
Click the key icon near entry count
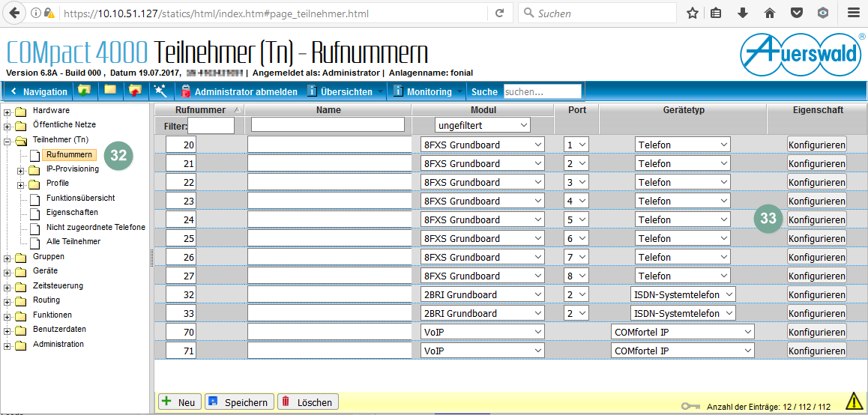pos(692,407)
